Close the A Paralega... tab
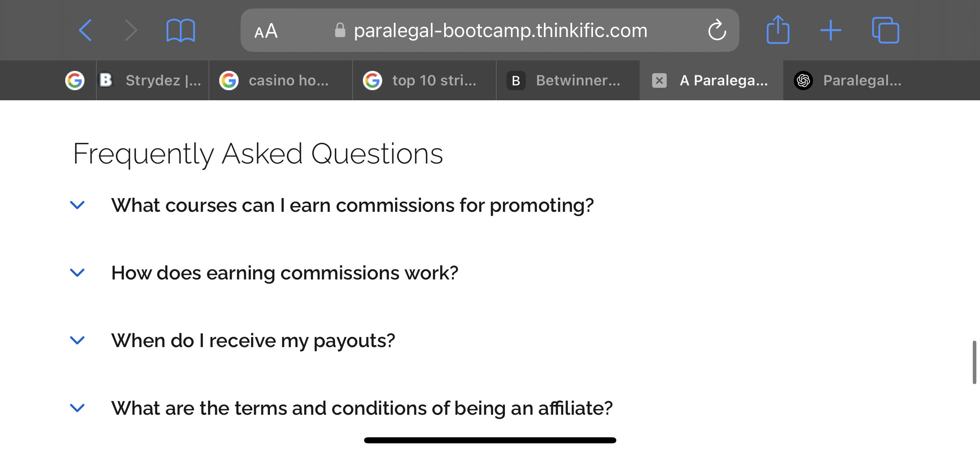 pyautogui.click(x=659, y=81)
